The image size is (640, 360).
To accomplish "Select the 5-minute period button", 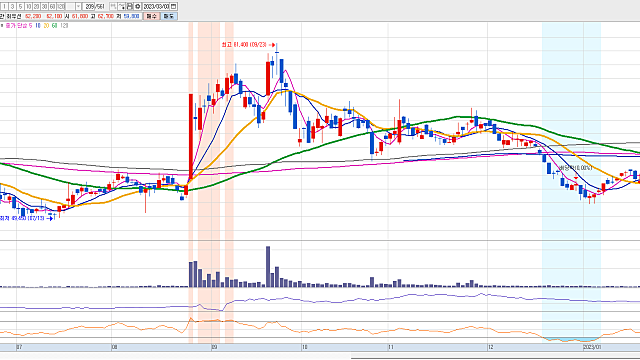I will click(x=20, y=7).
